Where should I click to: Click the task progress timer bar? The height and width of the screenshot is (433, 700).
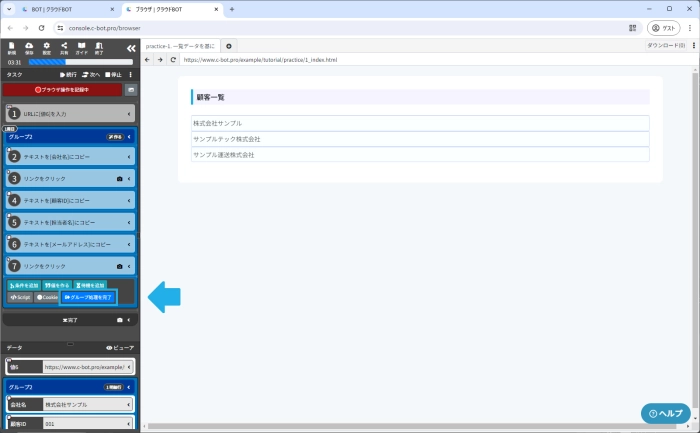click(78, 62)
